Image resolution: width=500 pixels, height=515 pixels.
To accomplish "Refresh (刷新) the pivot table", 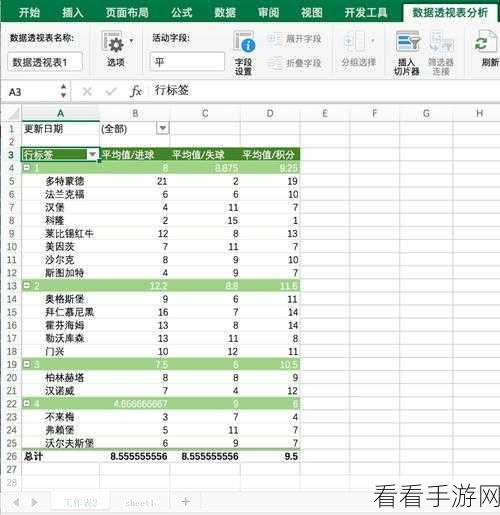I will coord(485,42).
